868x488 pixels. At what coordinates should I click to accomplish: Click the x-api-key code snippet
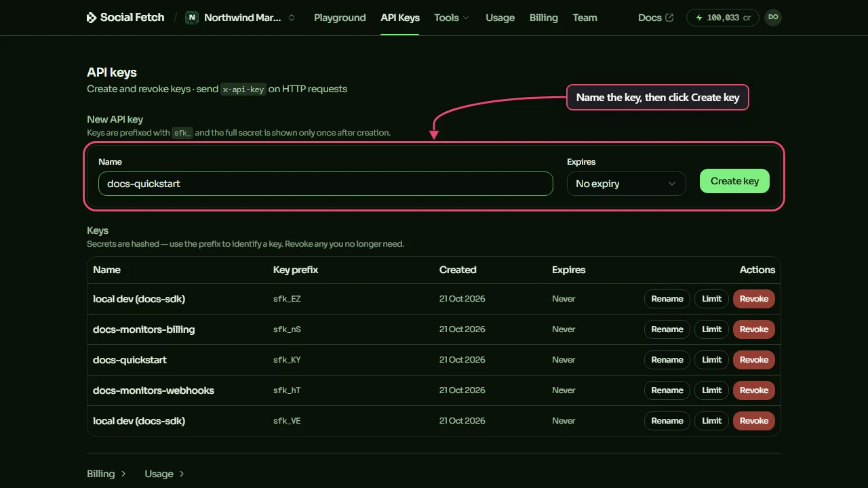[x=243, y=89]
